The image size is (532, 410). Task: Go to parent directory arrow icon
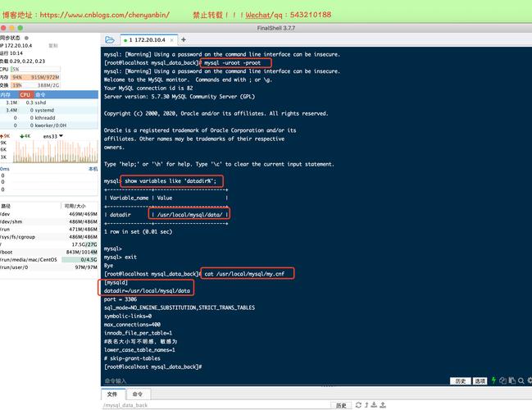click(366, 405)
